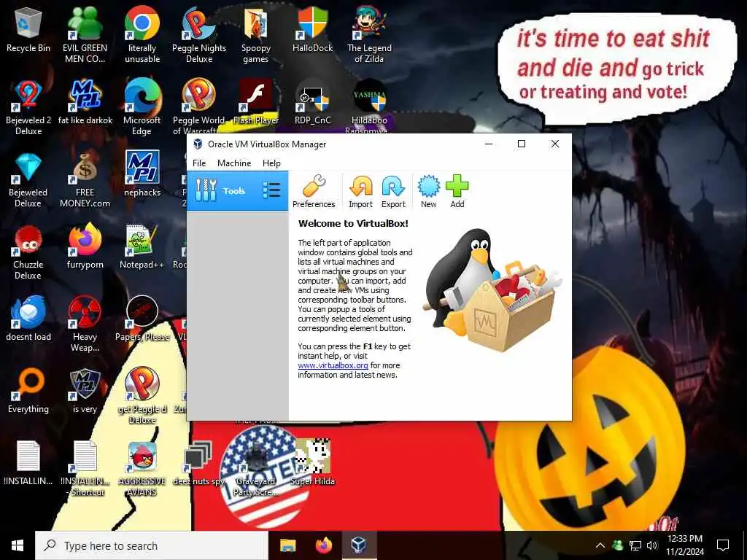Image resolution: width=747 pixels, height=560 pixels.
Task: Select the EVIL GREEN MEN desktop shortcut
Action: pyautogui.click(x=85, y=35)
